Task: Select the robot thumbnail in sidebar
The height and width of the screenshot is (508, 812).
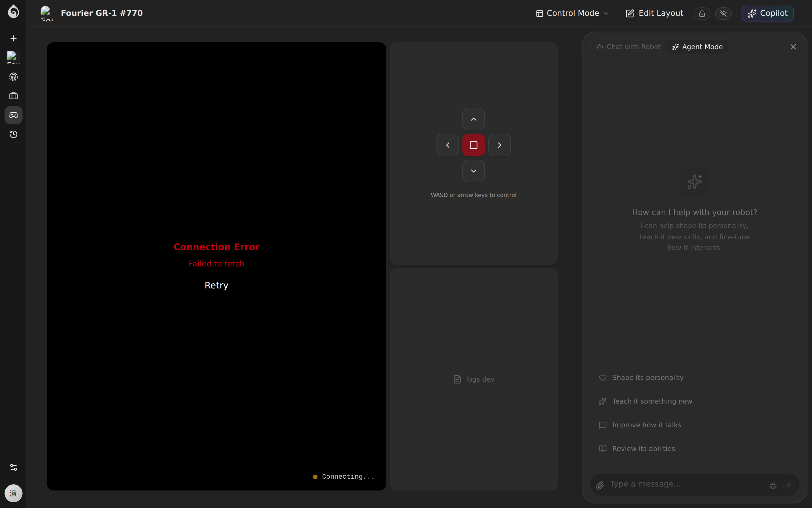Action: pos(14,58)
